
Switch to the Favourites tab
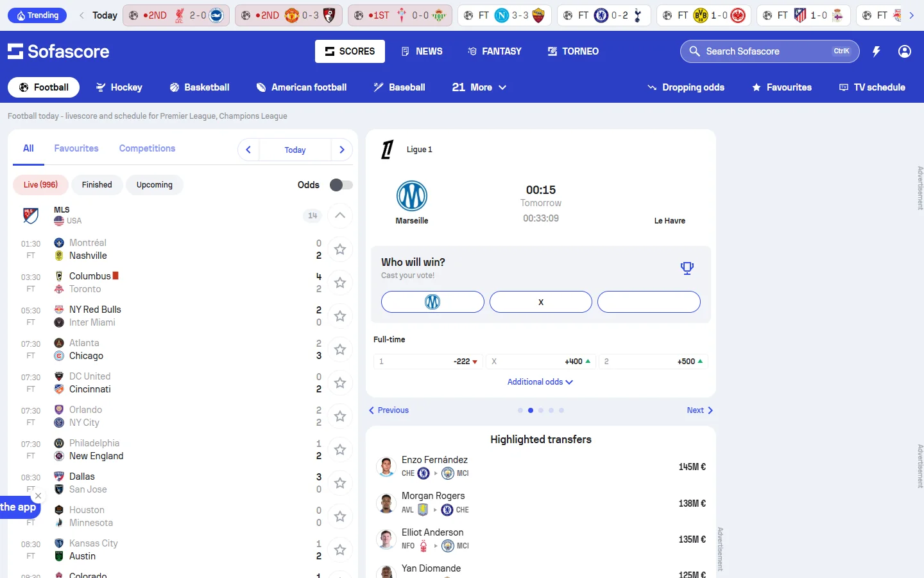(76, 148)
